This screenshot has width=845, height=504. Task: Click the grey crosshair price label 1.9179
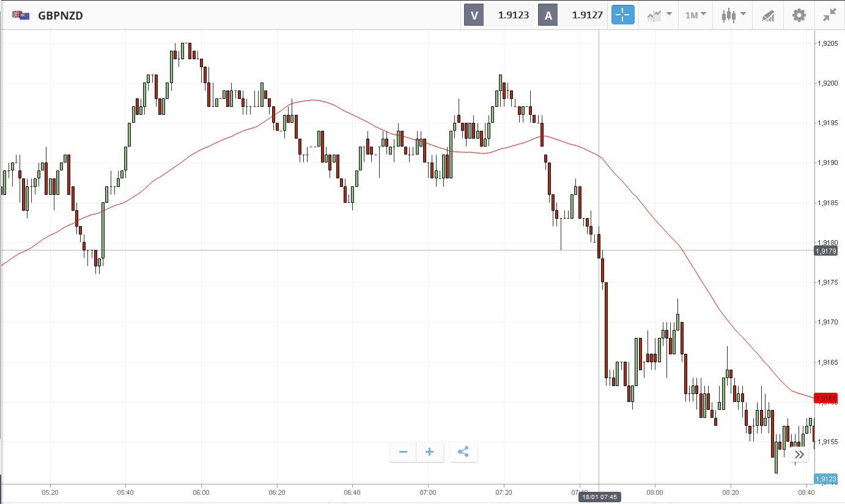(x=825, y=250)
